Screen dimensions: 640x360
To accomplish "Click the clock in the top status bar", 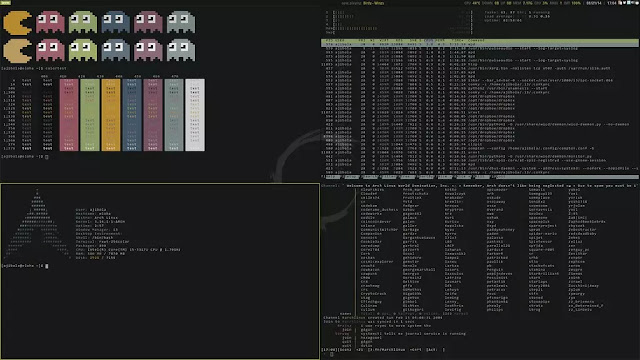I will pyautogui.click(x=611, y=3).
